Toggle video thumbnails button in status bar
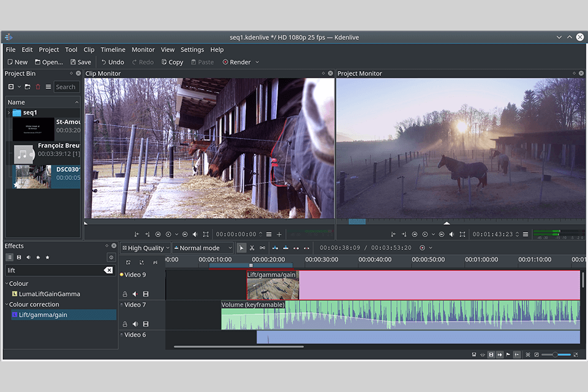 coord(491,355)
